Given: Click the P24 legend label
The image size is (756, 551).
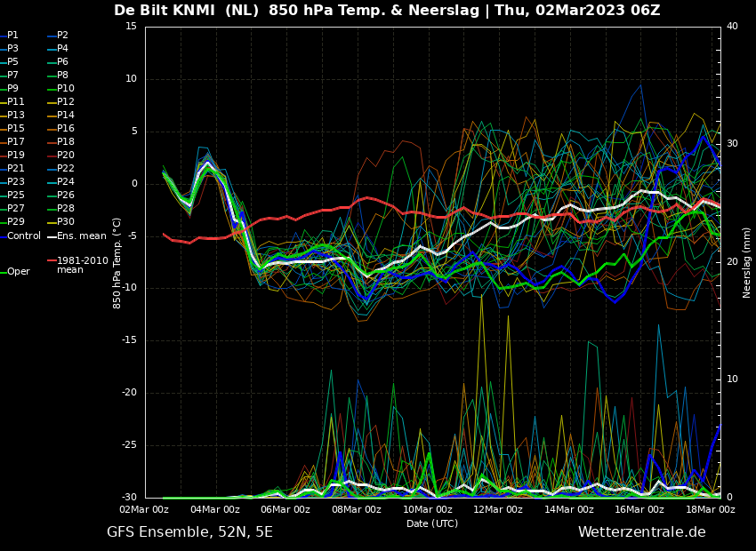Looking at the screenshot, I should pos(65,182).
